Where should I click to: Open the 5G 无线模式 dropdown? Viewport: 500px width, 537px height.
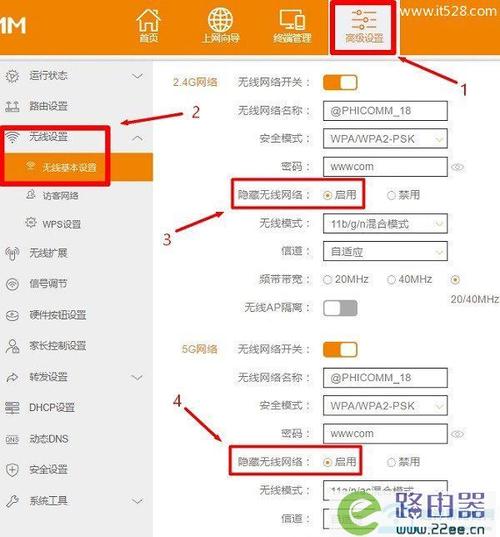coord(385,490)
